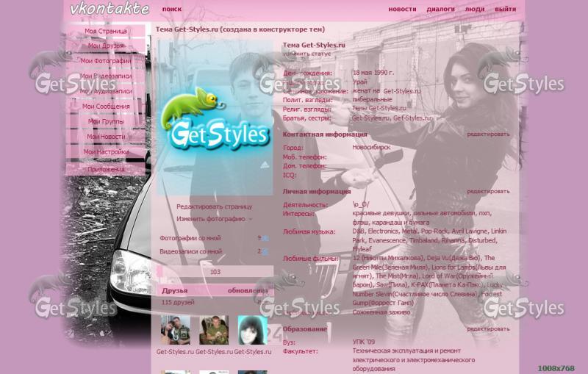Click the icon beside the videos count 2

click(265, 251)
